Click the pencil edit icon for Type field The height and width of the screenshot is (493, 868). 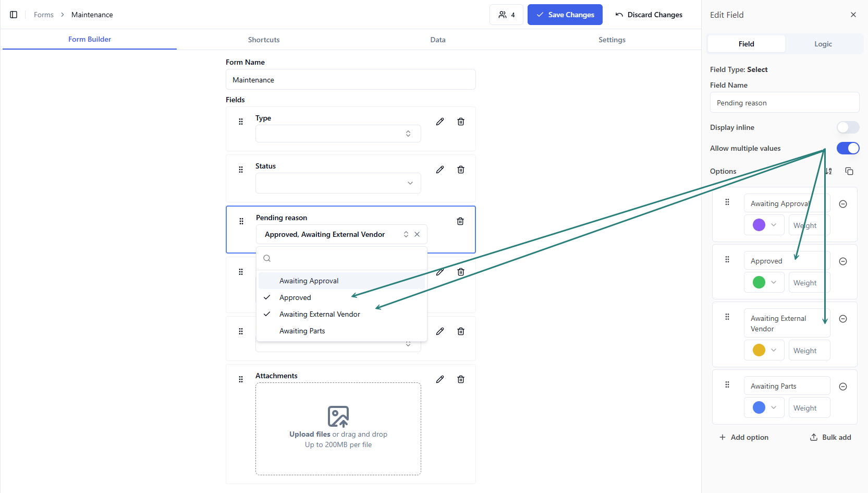[x=440, y=122]
